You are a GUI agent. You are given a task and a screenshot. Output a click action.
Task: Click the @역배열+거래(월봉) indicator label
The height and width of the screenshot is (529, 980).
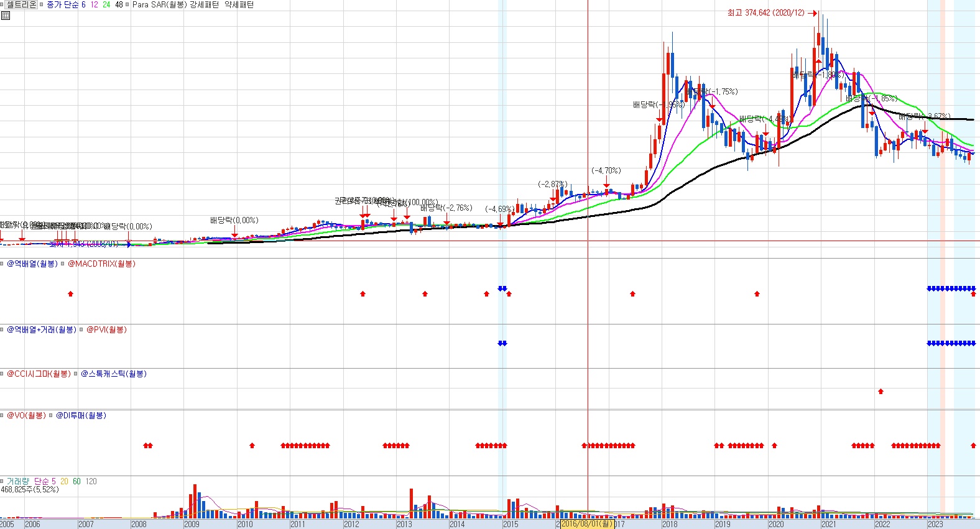click(x=42, y=329)
